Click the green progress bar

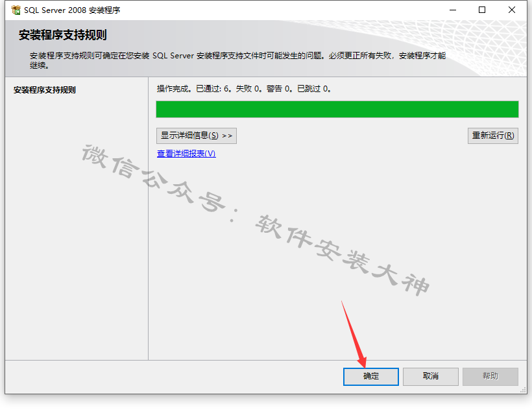pyautogui.click(x=337, y=109)
